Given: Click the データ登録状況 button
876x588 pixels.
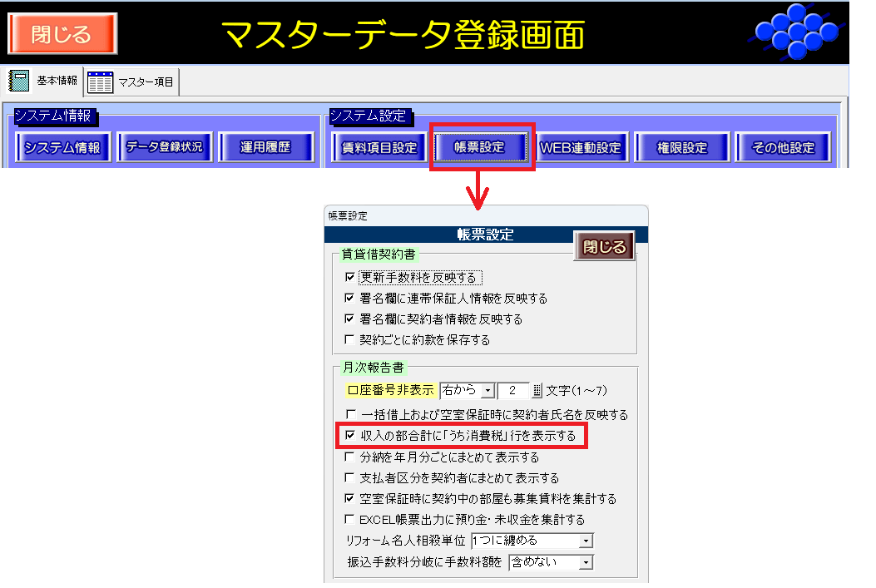Looking at the screenshot, I should (164, 148).
